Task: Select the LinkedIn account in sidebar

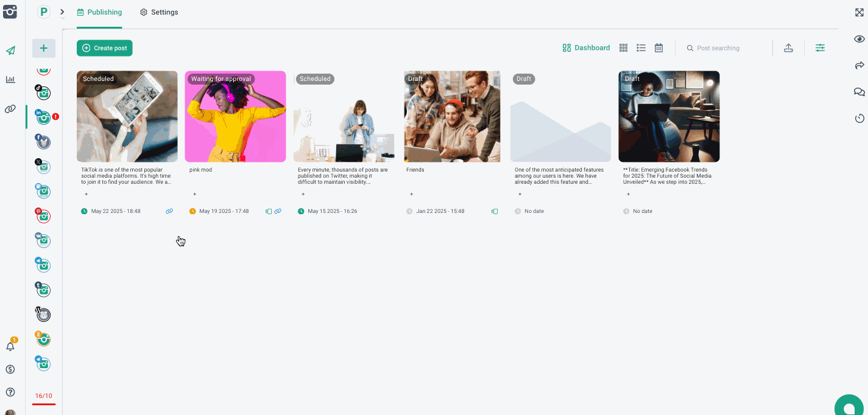Action: pos(43,117)
